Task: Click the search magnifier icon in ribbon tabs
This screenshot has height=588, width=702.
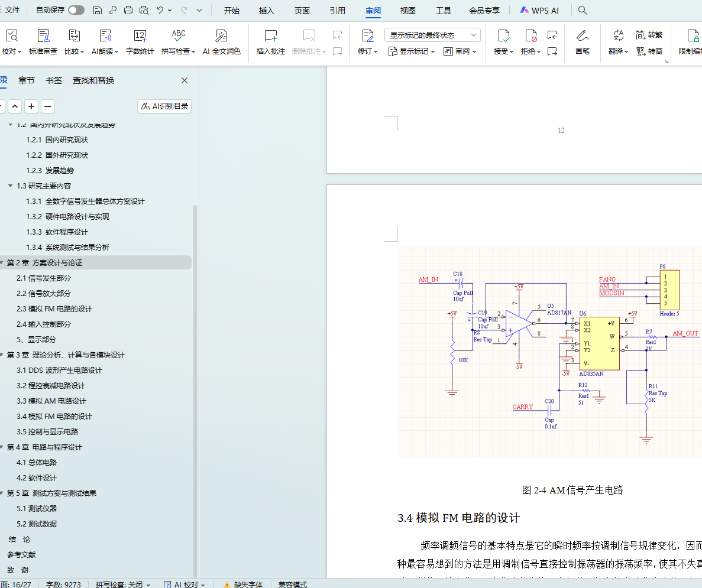Action: [583, 10]
